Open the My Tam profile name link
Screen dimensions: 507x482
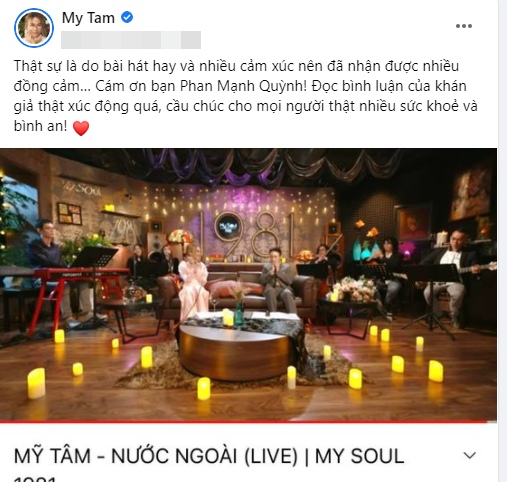[x=88, y=18]
